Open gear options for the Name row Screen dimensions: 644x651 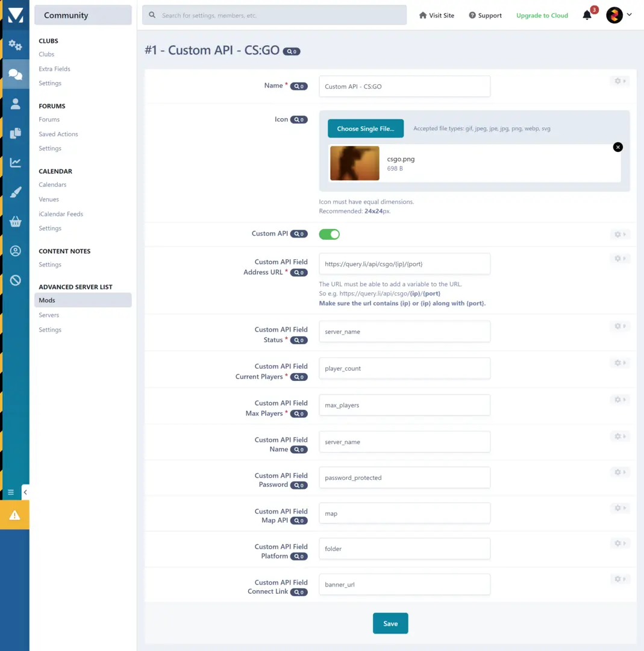coord(620,81)
